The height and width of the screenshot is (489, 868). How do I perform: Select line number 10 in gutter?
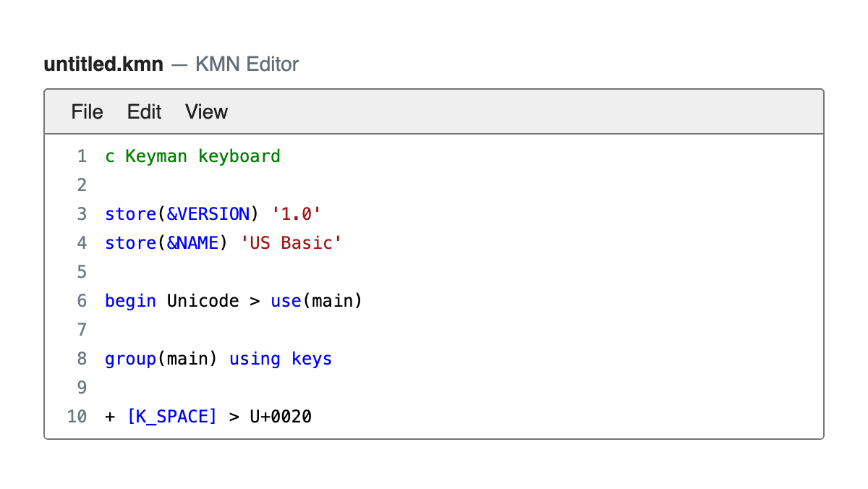(77, 417)
